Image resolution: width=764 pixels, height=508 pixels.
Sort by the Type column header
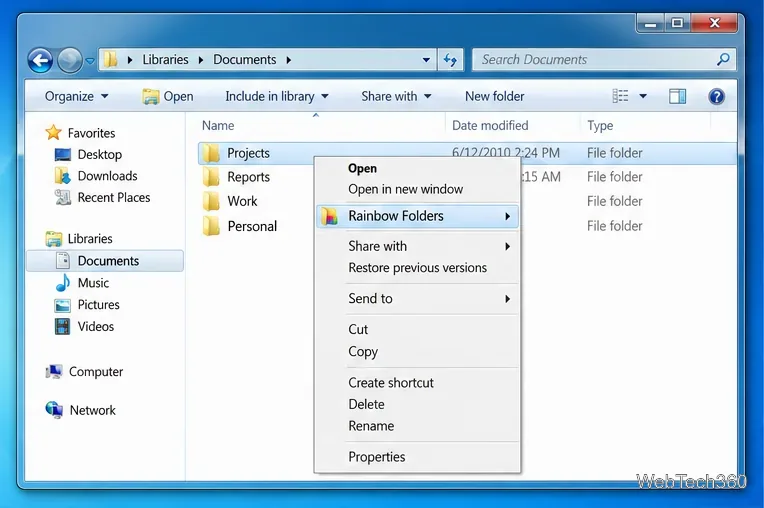coord(600,126)
